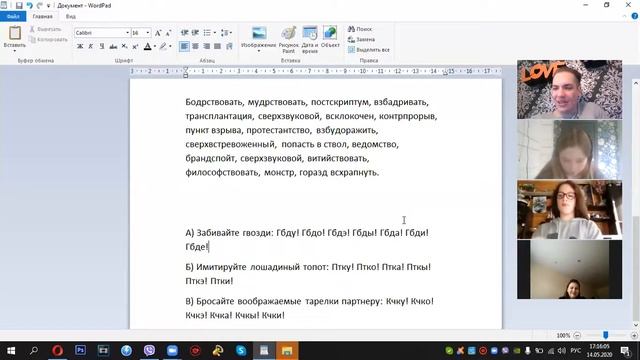The width and height of the screenshot is (640, 360).
Task: Open Viber from the taskbar
Action: point(149,351)
